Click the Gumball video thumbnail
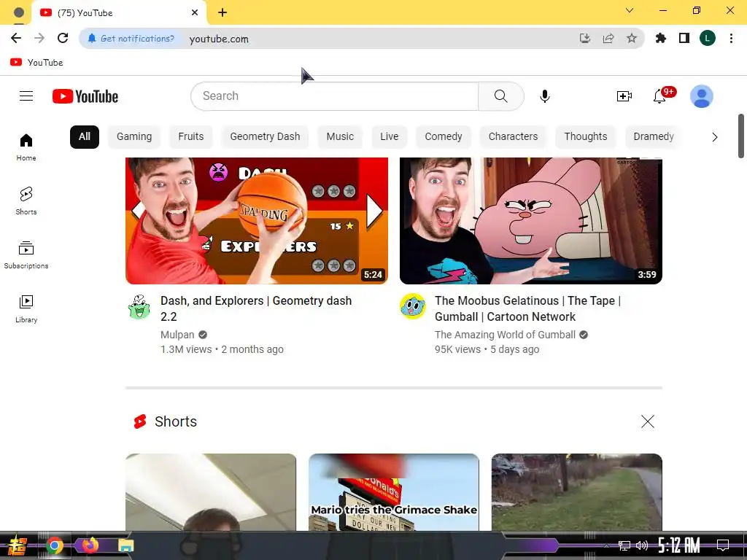This screenshot has height=560, width=747. tap(531, 221)
